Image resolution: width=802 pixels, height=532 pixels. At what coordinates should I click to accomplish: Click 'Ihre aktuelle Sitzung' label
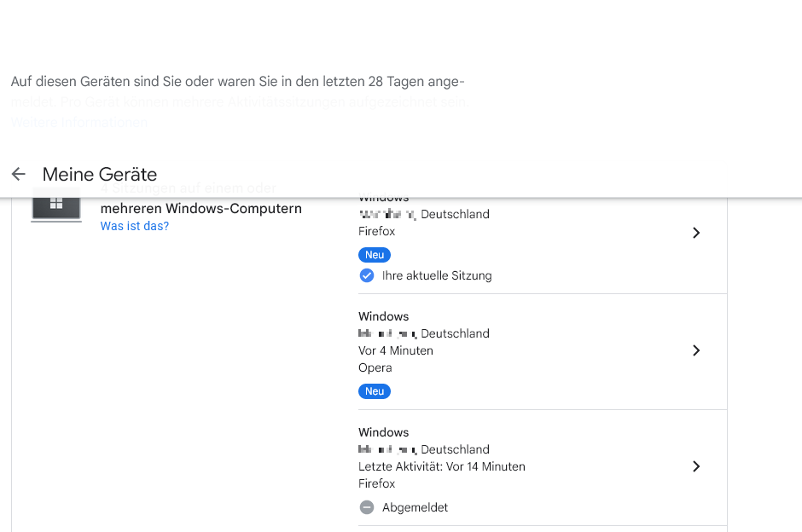tap(437, 275)
